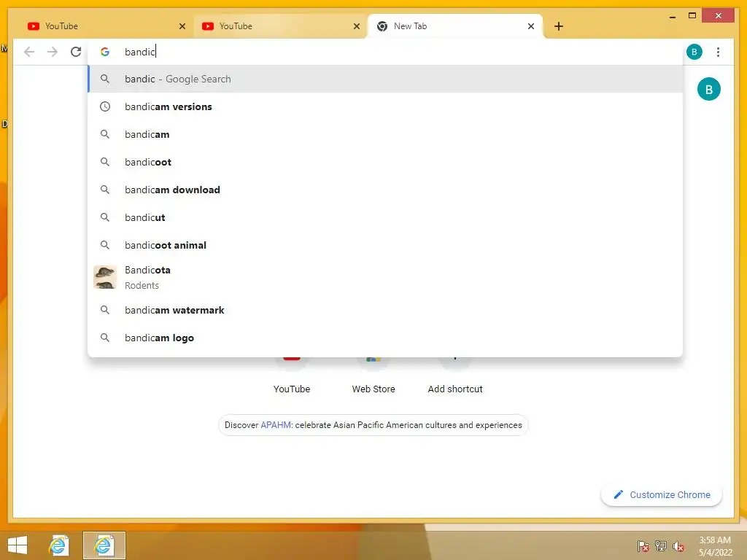This screenshot has width=747, height=560.
Task: Minimize the Chrome window
Action: click(x=672, y=16)
